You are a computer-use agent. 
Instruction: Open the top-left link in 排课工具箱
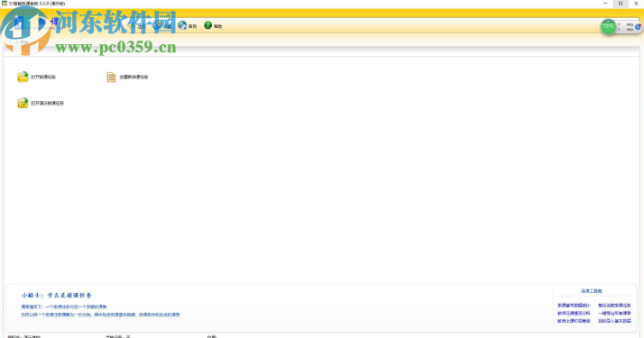[x=574, y=306]
